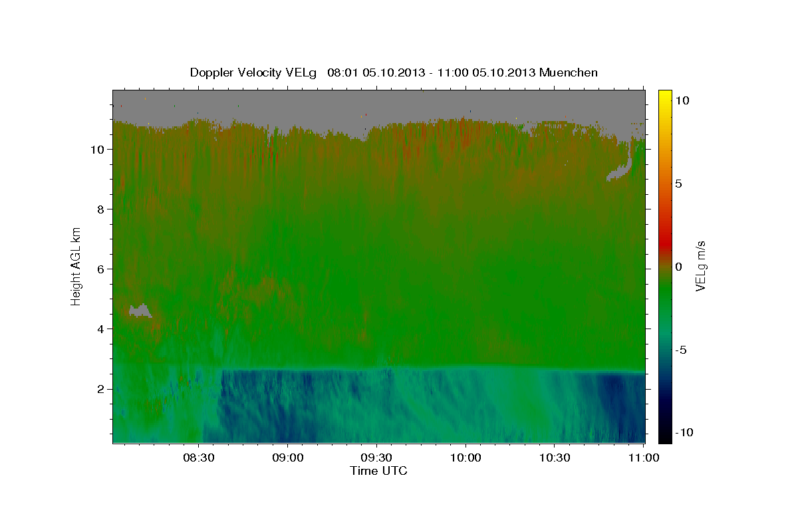The height and width of the screenshot is (532, 798).
Task: Click the '09:00' time axis label
Action: (287, 458)
